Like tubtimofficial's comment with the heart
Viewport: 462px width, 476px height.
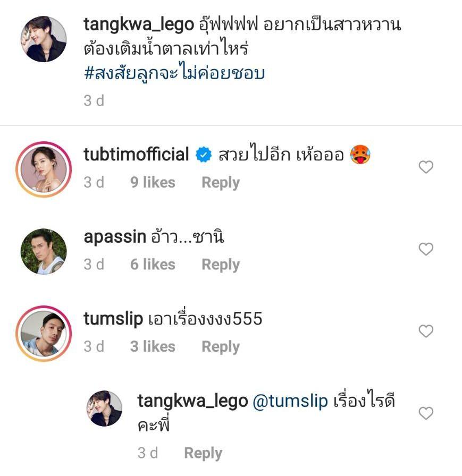426,167
